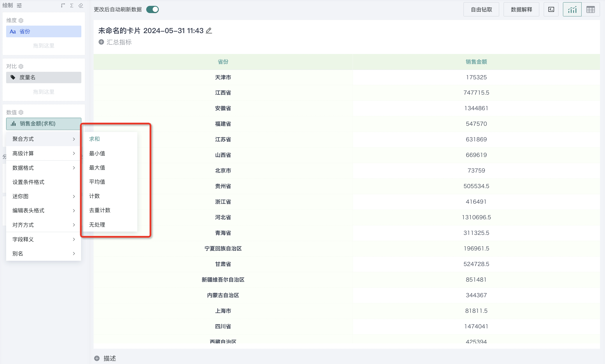This screenshot has height=364, width=605.
Task: Click the sigma summary icon
Action: pyautogui.click(x=72, y=6)
